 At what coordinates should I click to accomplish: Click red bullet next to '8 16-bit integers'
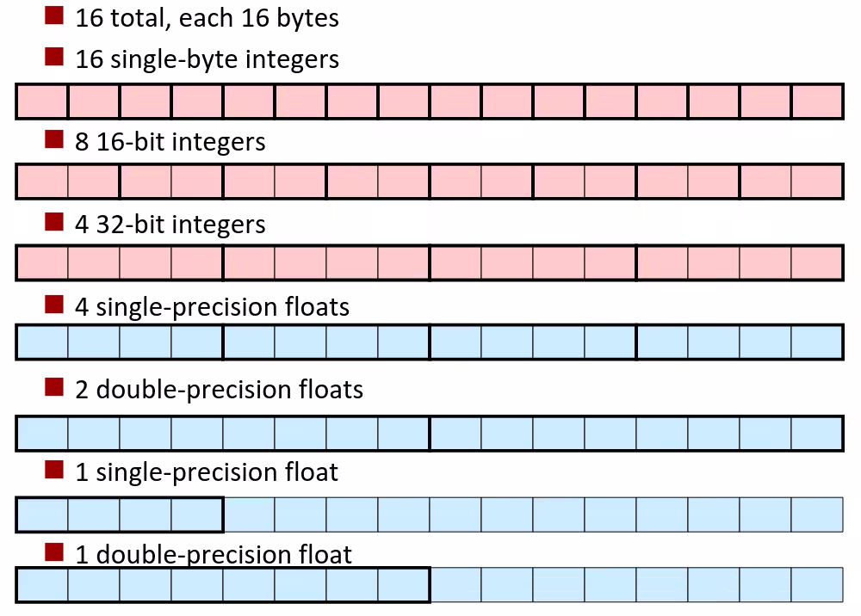(x=54, y=139)
